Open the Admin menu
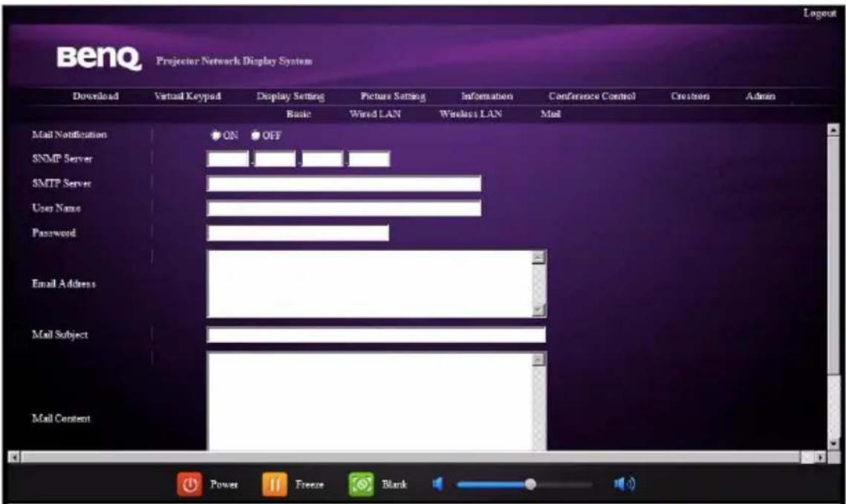 [x=761, y=96]
